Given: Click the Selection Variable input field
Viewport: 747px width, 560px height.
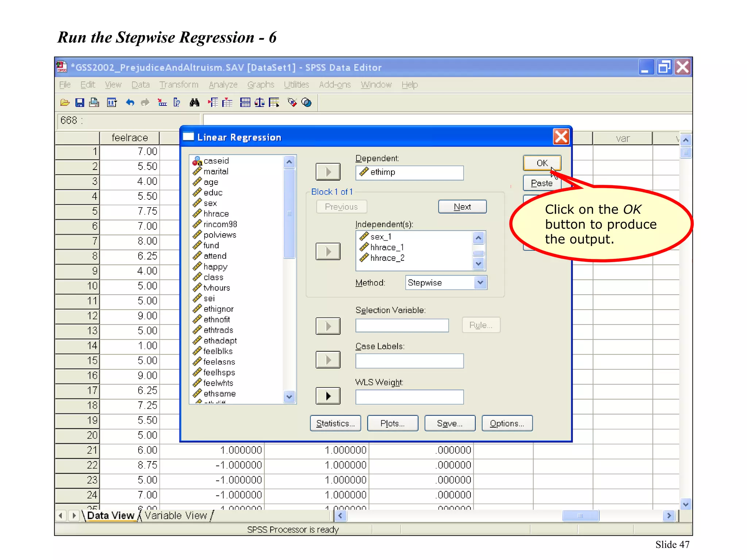Looking at the screenshot, I should [x=402, y=326].
